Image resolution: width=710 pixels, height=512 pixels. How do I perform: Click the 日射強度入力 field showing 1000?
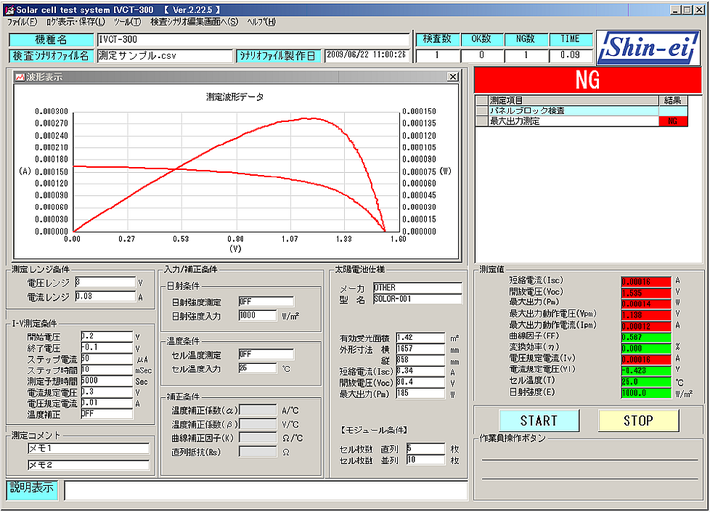tap(257, 316)
